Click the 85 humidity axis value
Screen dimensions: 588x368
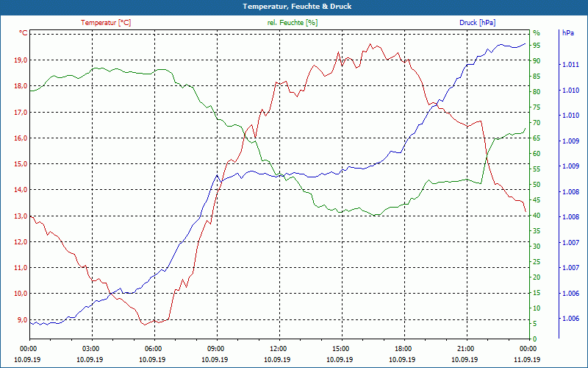(537, 77)
